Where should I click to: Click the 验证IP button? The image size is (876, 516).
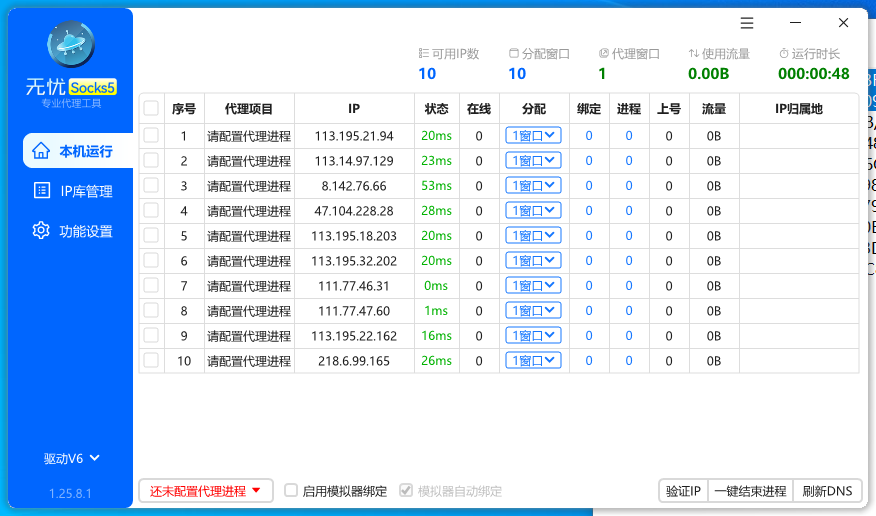click(683, 491)
